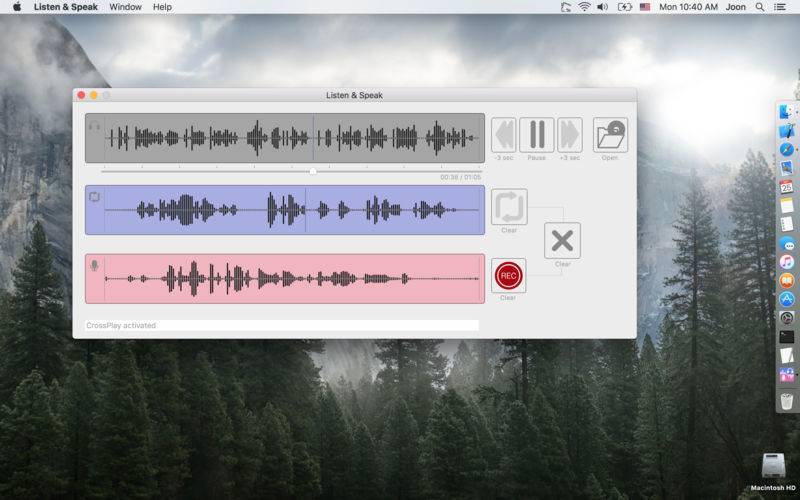Open Calendar showing 25 in Dock
The height and width of the screenshot is (500, 800).
click(x=787, y=186)
